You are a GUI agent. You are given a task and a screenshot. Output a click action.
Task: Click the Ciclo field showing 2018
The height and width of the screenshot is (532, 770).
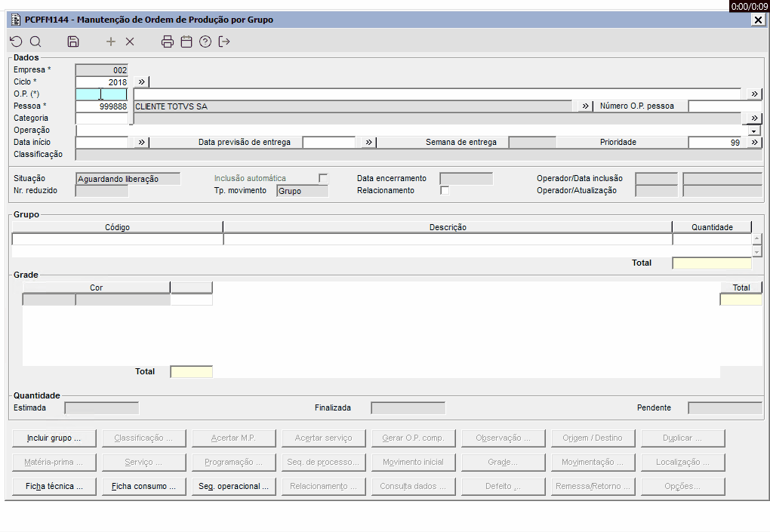102,82
